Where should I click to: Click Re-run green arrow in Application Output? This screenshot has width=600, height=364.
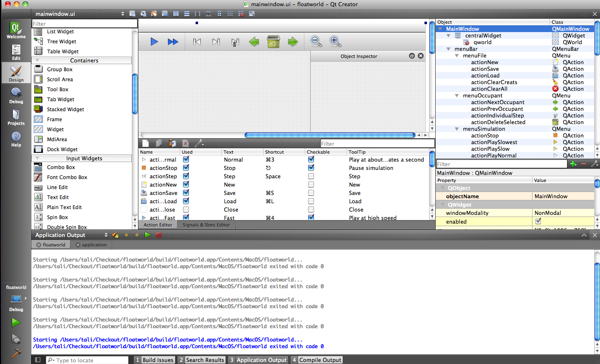point(148,235)
